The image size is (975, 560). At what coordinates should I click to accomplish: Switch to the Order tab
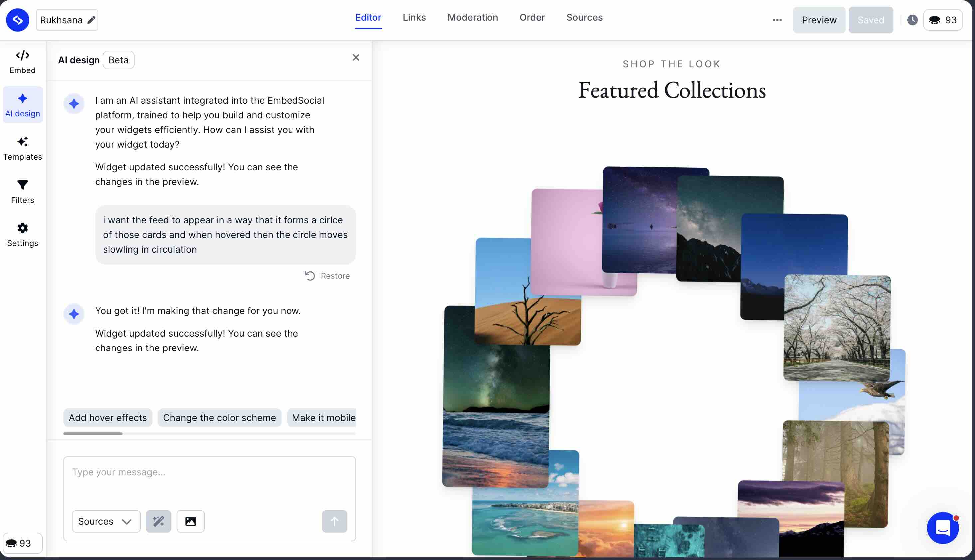pyautogui.click(x=532, y=18)
